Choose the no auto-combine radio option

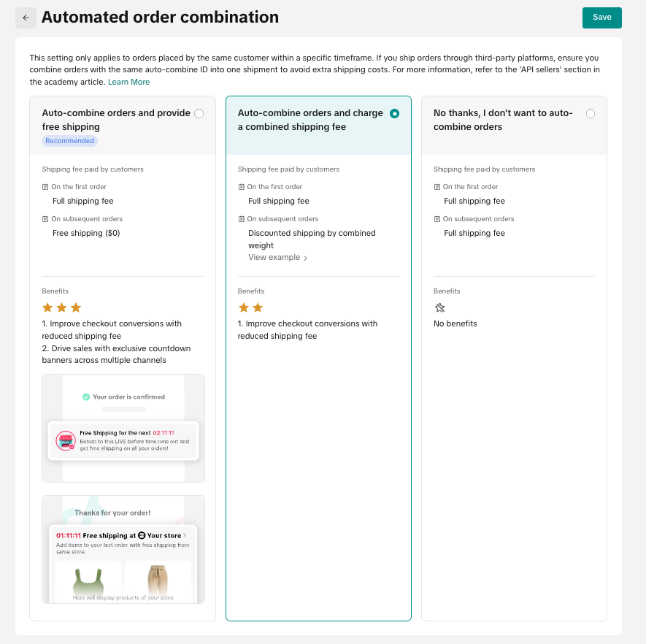(591, 113)
